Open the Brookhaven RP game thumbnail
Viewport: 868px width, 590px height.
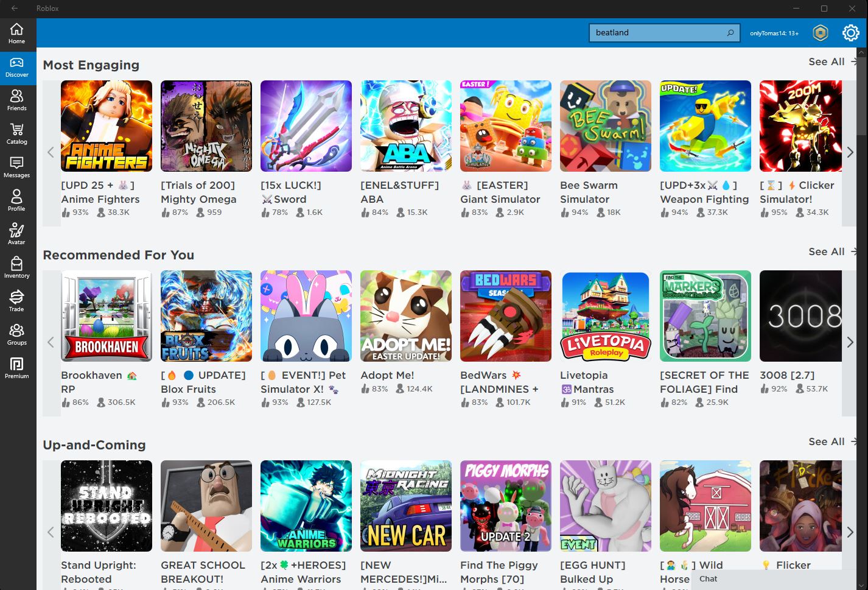click(107, 316)
